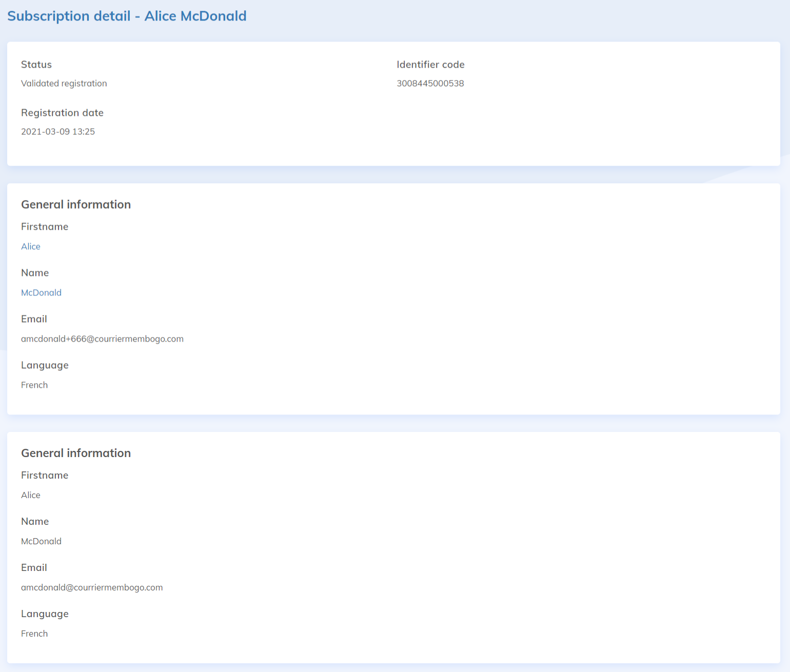The height and width of the screenshot is (672, 790).
Task: Click the French language value in second section
Action: tap(34, 634)
